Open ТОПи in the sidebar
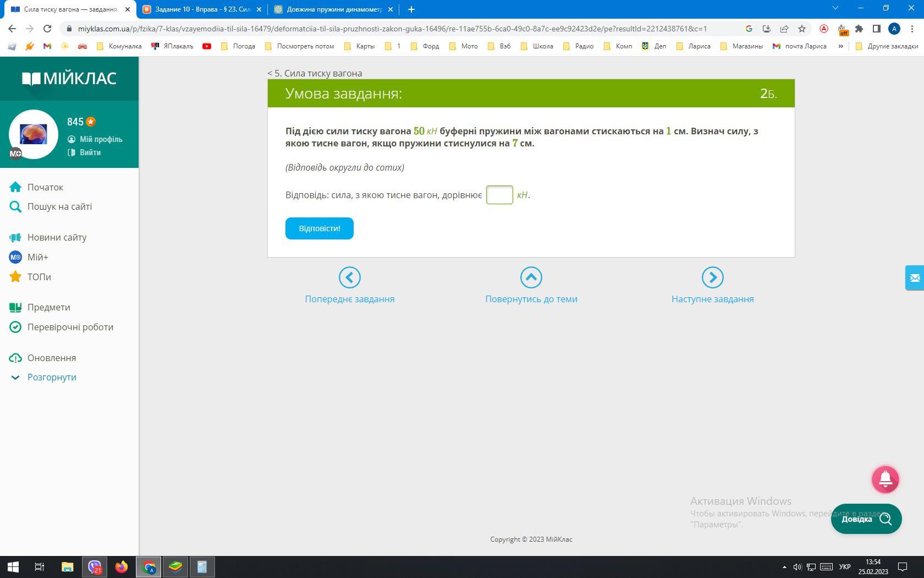Screen dimensions: 924x578 point(30,277)
